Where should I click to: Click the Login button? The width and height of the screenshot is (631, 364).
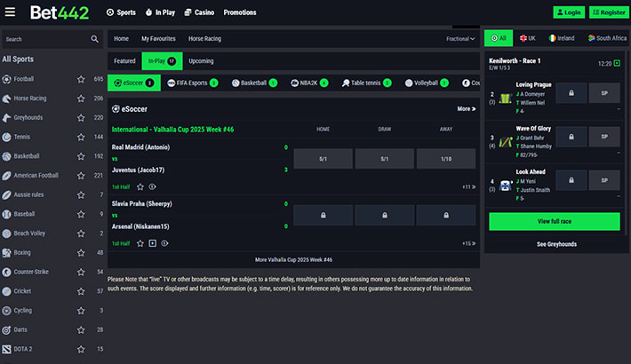coord(569,12)
